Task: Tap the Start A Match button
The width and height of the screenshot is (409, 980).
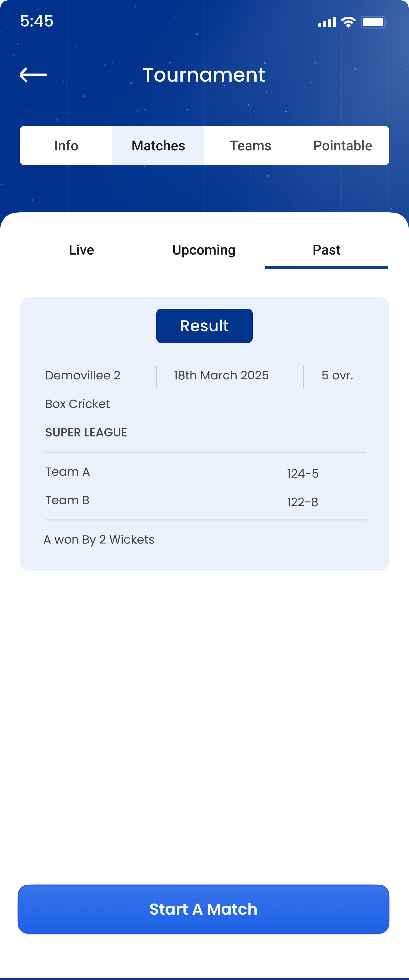Action: click(x=204, y=909)
